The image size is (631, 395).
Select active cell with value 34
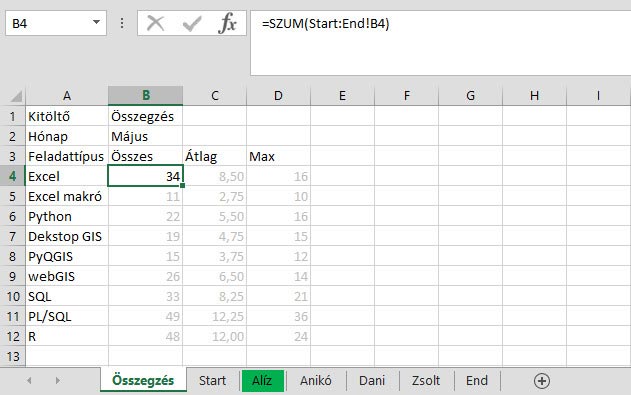[146, 176]
